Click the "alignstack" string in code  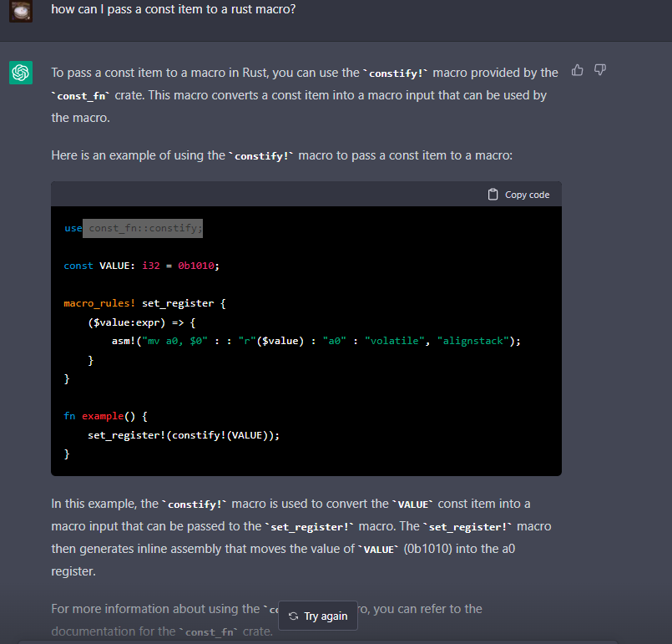(x=473, y=342)
